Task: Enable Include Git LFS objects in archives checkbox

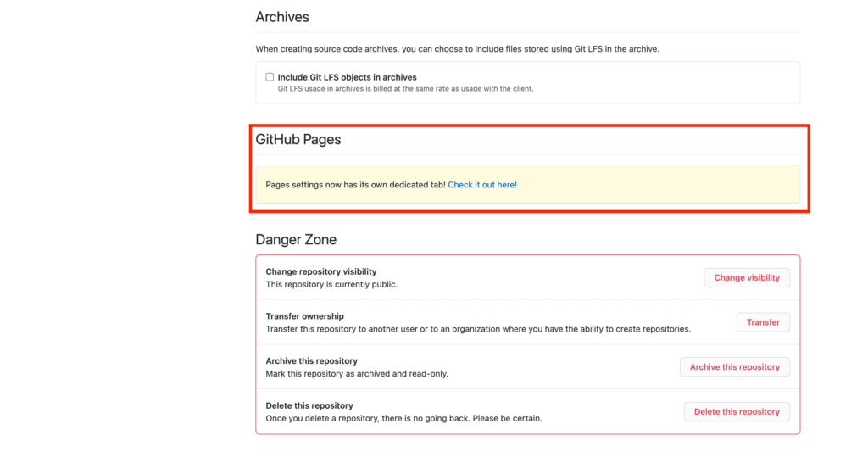Action: pos(270,77)
